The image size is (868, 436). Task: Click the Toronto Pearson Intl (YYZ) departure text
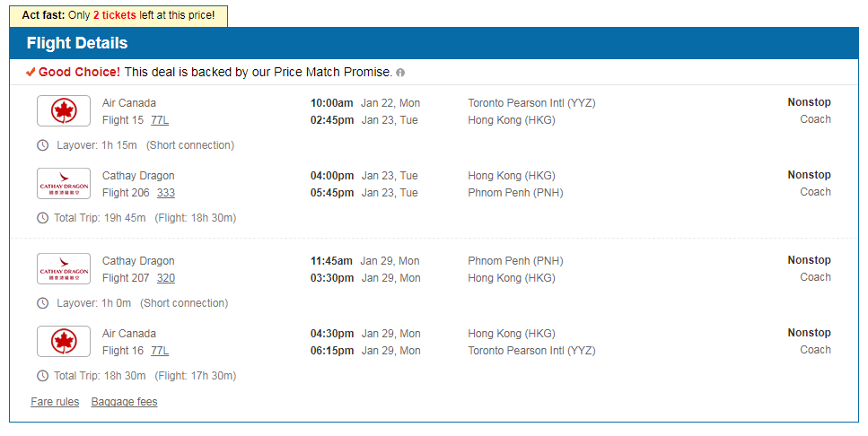[531, 103]
